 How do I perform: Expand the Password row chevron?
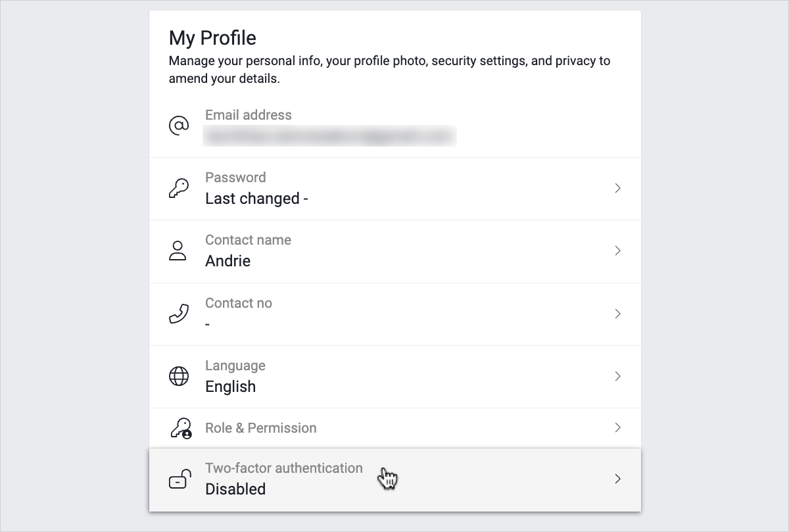click(617, 188)
